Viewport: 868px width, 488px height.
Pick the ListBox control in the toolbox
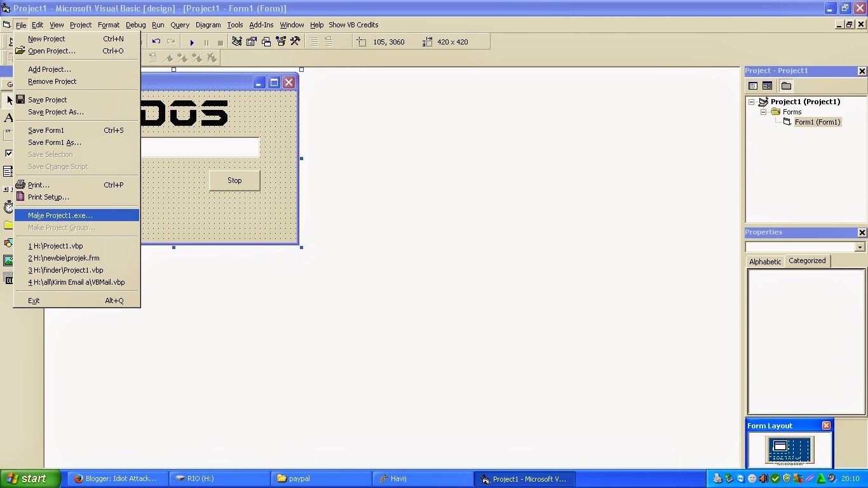(x=9, y=171)
